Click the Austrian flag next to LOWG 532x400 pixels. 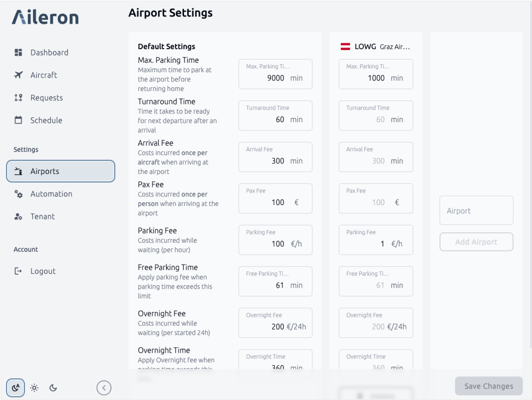point(346,46)
